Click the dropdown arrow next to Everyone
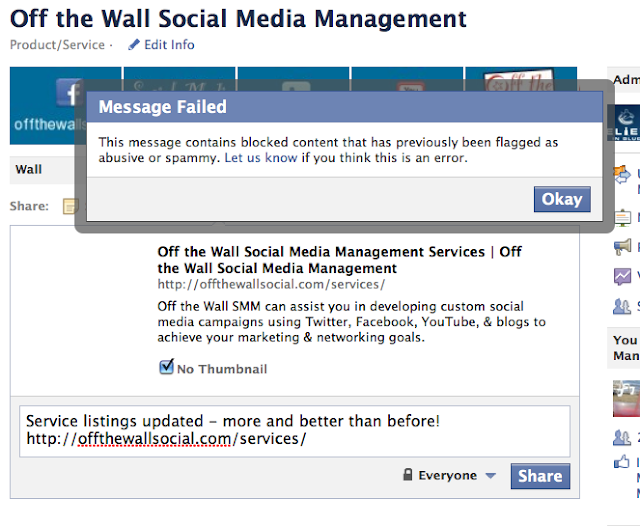The image size is (640, 526). pyautogui.click(x=490, y=476)
